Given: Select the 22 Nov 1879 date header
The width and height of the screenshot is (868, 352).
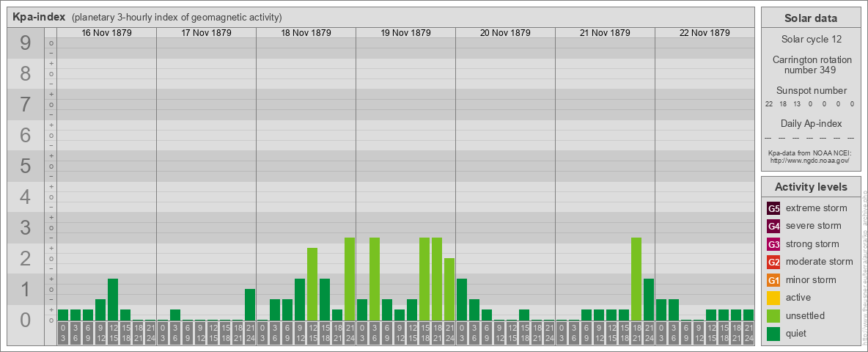Looking at the screenshot, I should (x=705, y=33).
